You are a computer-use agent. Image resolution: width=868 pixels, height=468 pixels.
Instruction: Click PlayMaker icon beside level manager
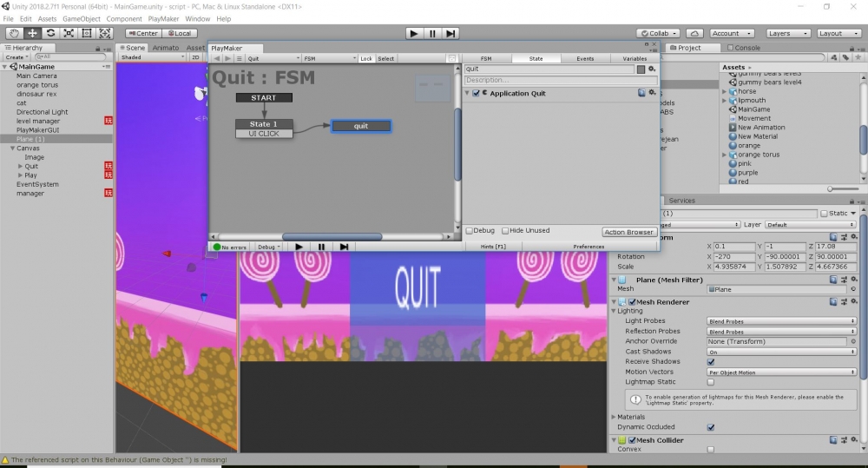click(108, 121)
